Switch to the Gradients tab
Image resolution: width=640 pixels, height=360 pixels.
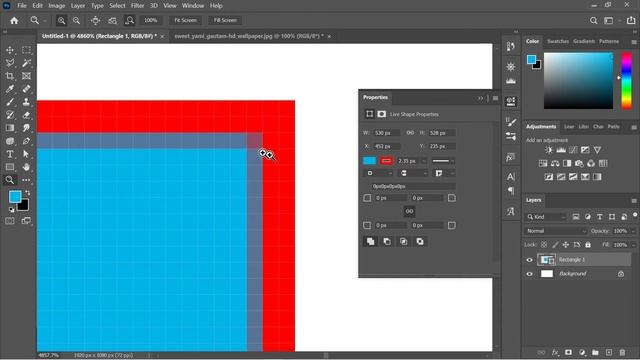(584, 41)
